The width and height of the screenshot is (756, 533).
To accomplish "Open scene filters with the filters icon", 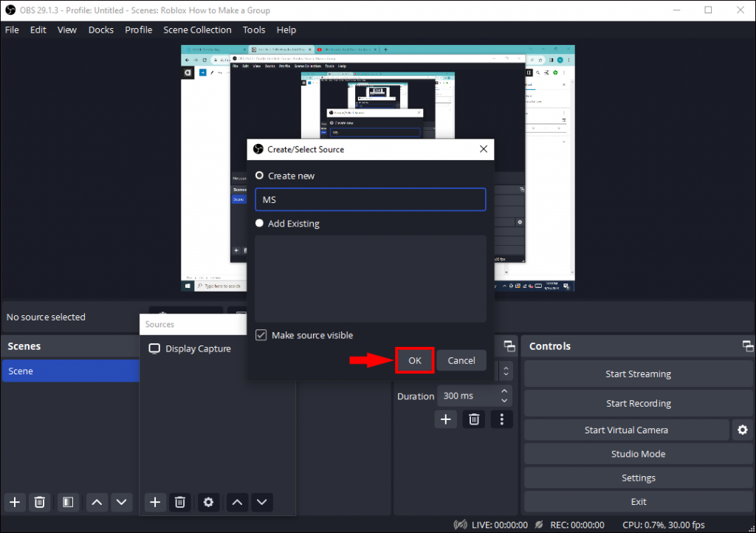I will [x=68, y=502].
